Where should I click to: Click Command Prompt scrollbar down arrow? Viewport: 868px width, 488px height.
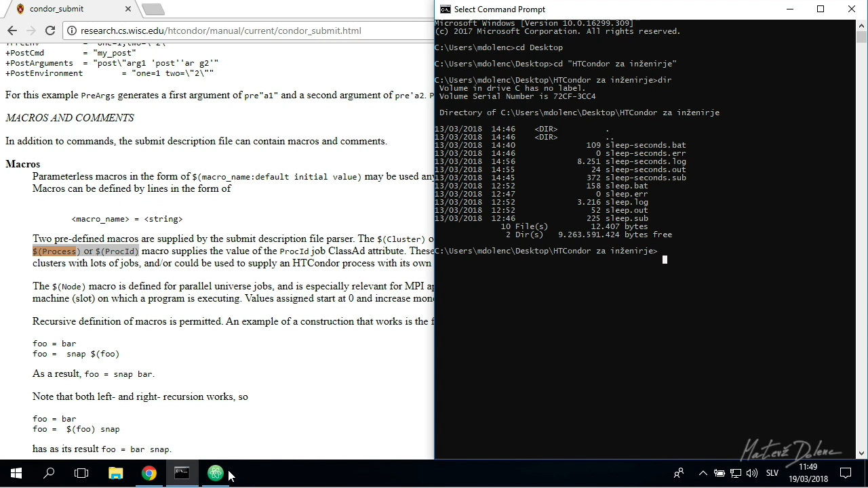coord(861,453)
